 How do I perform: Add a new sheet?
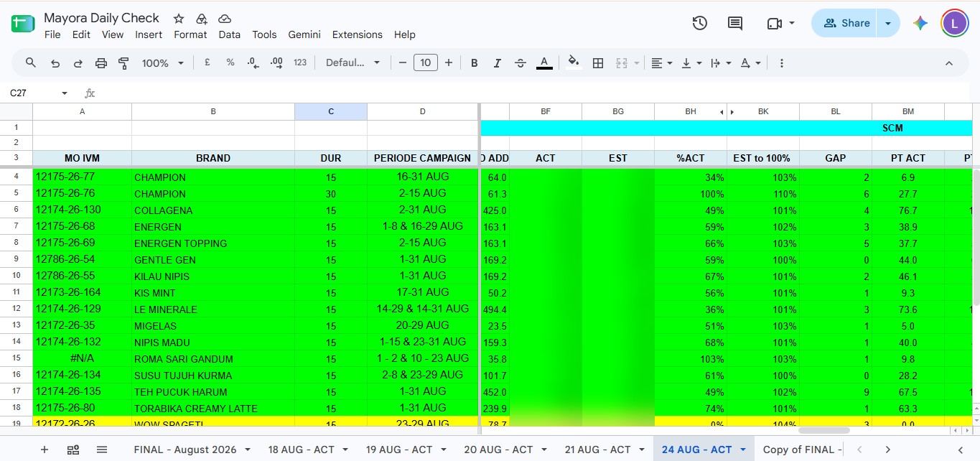tap(45, 450)
